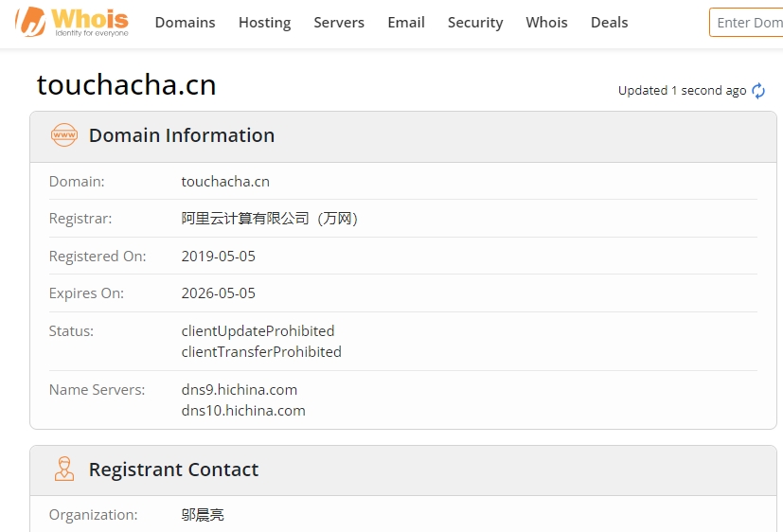This screenshot has height=532, width=783.
Task: Click the 2026-05-05 expiry date
Action: point(219,293)
